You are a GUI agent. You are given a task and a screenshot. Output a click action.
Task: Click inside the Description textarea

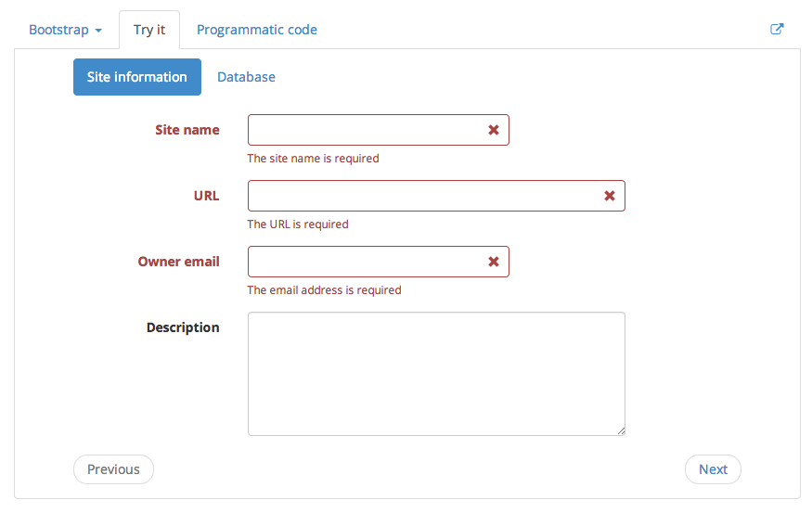click(x=436, y=373)
